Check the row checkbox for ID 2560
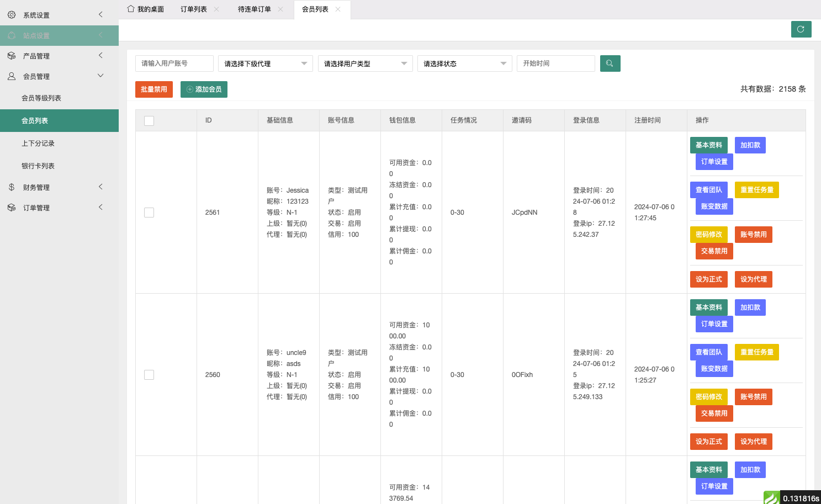 [149, 375]
